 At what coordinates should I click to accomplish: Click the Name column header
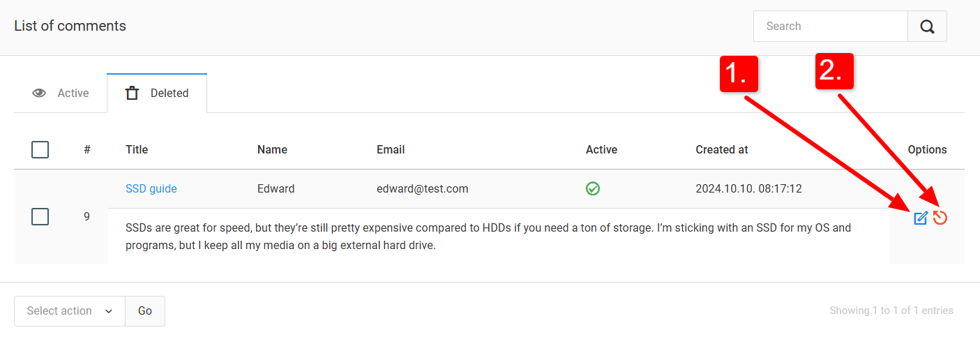point(272,149)
